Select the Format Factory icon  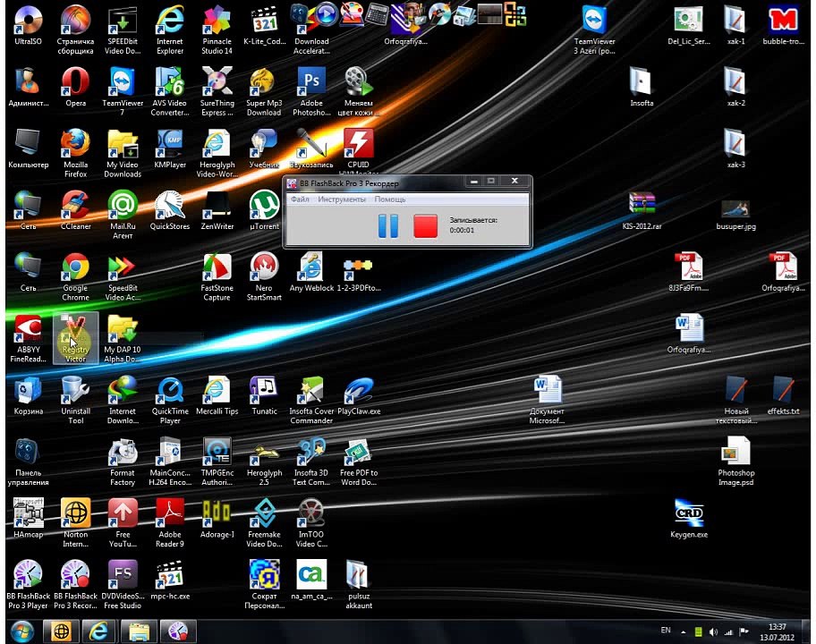123,462
